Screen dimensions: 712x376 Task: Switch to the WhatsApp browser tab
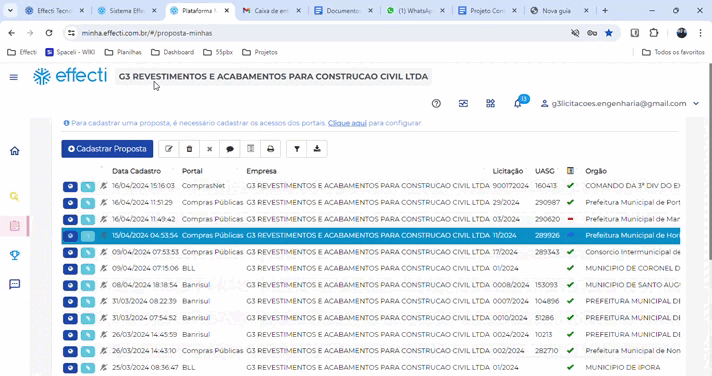tap(415, 10)
